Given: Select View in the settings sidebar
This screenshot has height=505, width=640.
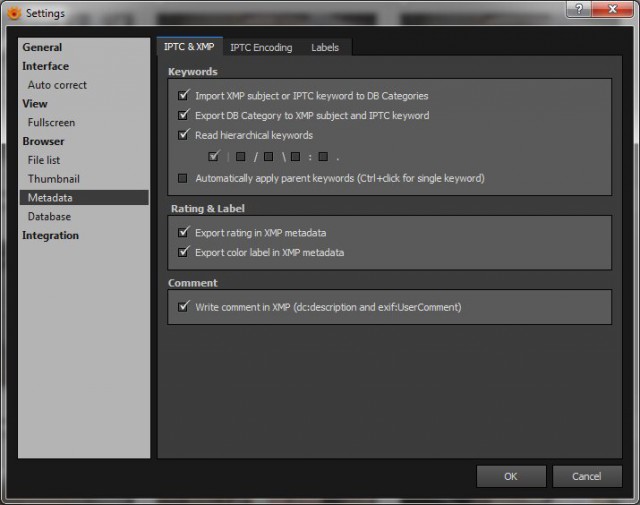Looking at the screenshot, I should coord(35,104).
